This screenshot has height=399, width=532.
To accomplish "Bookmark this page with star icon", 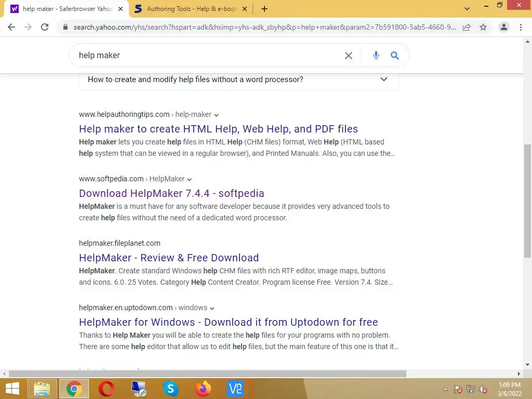I will pos(483,27).
